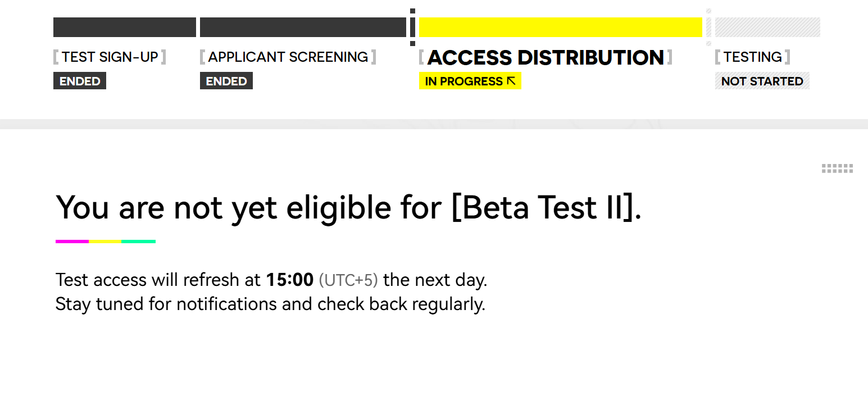Click the hatched NOT STARTED badge

[762, 81]
